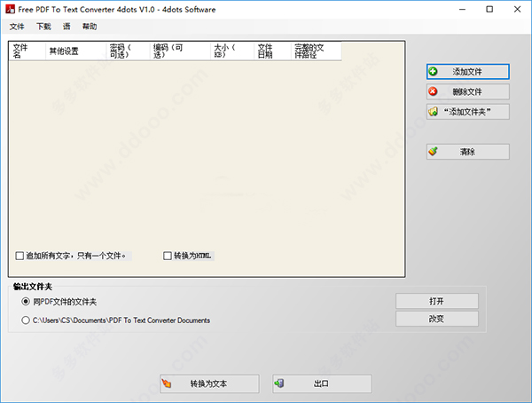Click the app logo in title bar
This screenshot has width=532, height=403.
[x=10, y=9]
